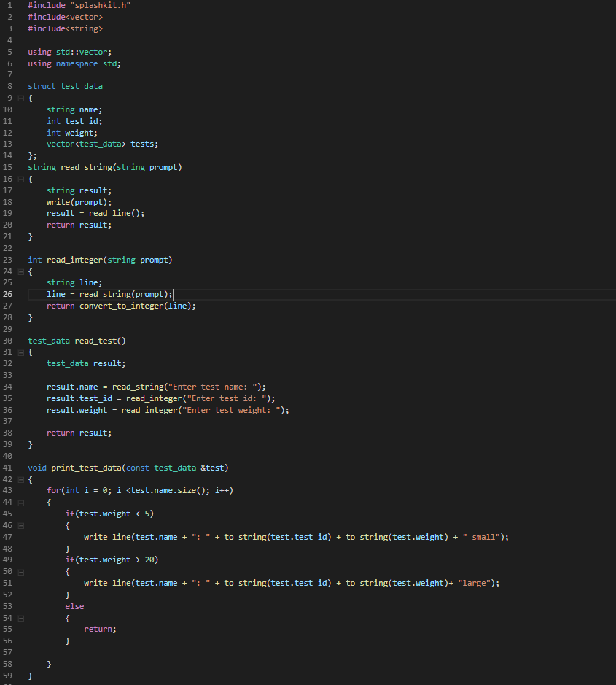
Task: Click 'result.weight' on line 36
Action: pyautogui.click(x=77, y=410)
